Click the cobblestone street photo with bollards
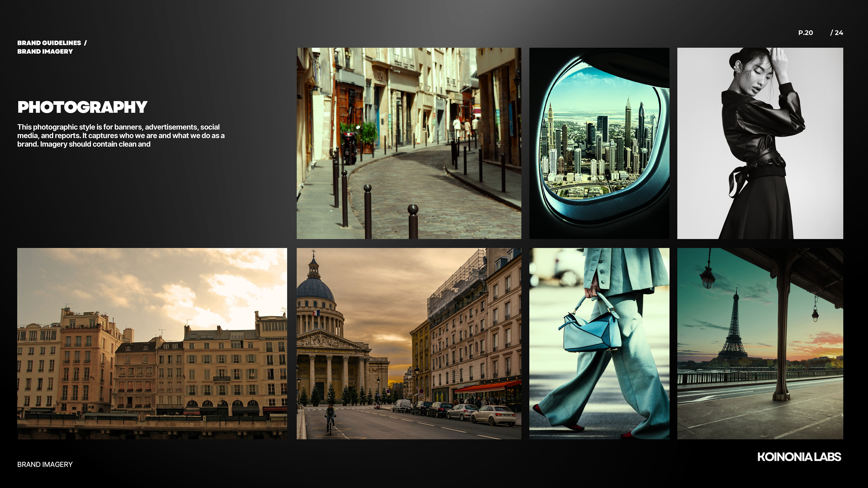868x488 pixels. tap(409, 143)
